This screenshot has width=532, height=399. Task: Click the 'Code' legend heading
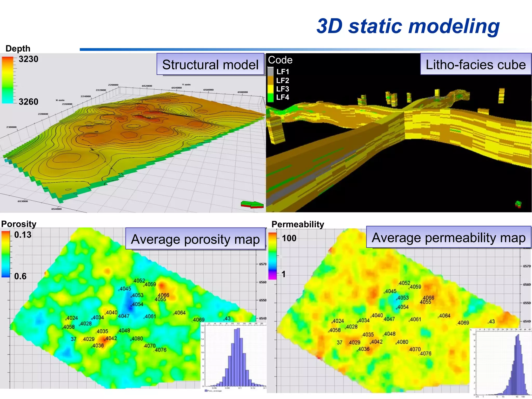click(280, 60)
